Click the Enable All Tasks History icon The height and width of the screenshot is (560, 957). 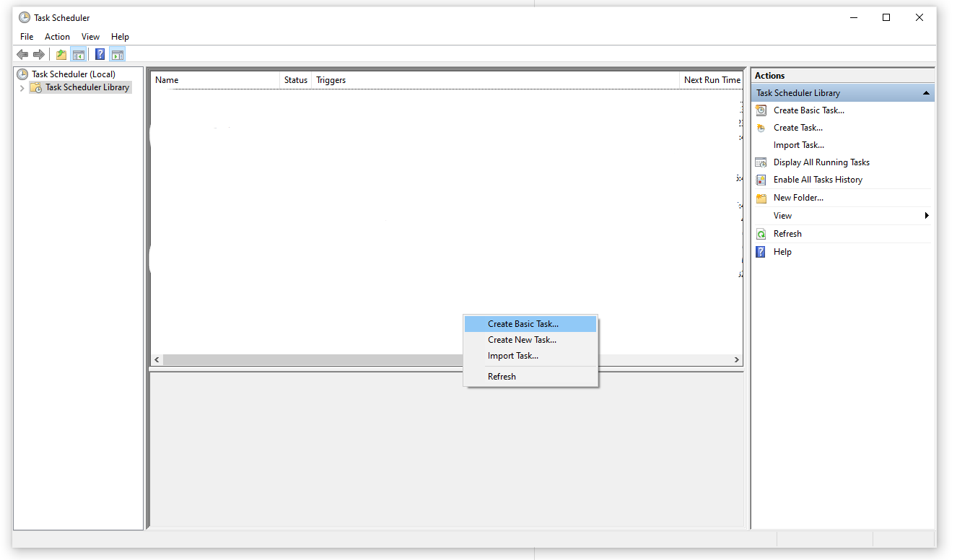[x=760, y=179]
